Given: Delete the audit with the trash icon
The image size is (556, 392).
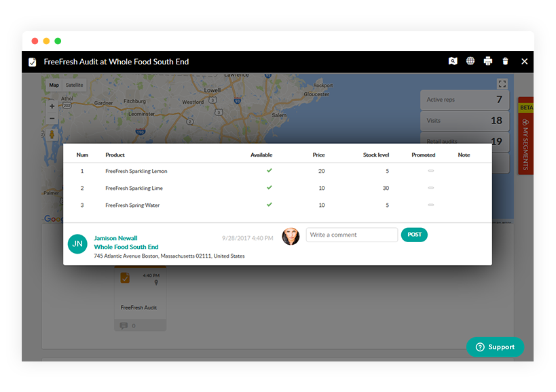Looking at the screenshot, I should point(505,62).
